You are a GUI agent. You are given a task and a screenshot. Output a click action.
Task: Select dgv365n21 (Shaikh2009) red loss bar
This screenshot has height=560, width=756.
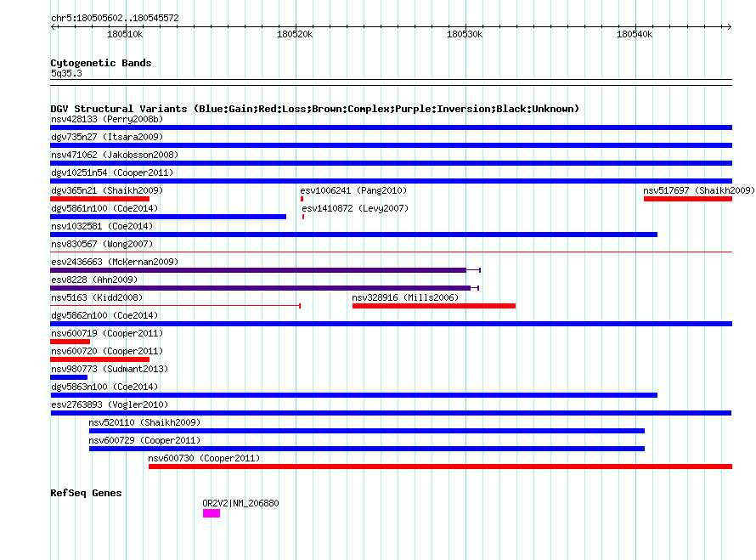pyautogui.click(x=99, y=199)
